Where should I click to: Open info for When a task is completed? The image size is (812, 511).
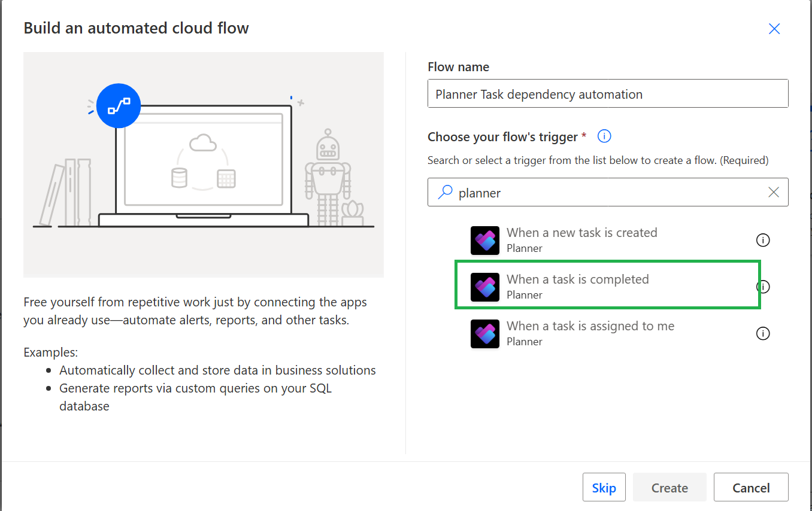[763, 287]
